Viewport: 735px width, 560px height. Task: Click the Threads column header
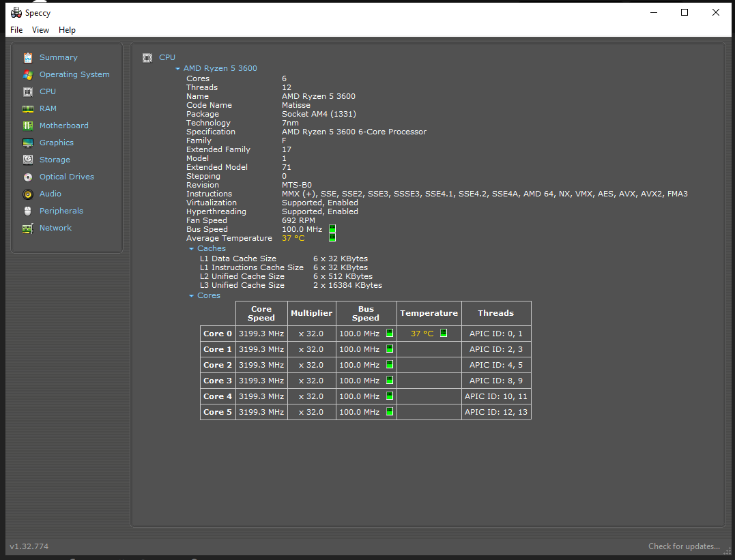pyautogui.click(x=496, y=314)
